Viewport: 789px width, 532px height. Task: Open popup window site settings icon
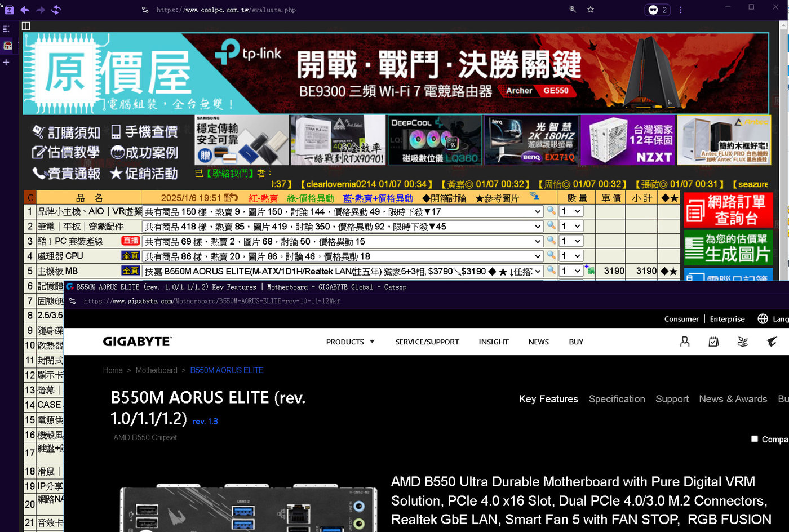coord(72,301)
